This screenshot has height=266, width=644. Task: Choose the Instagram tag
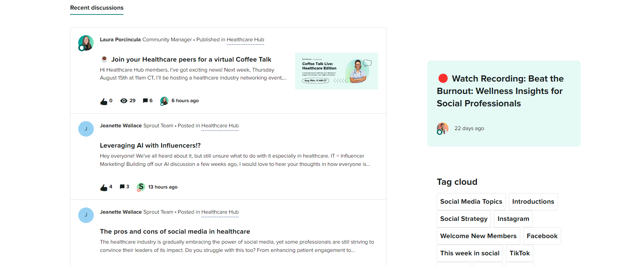(x=513, y=219)
